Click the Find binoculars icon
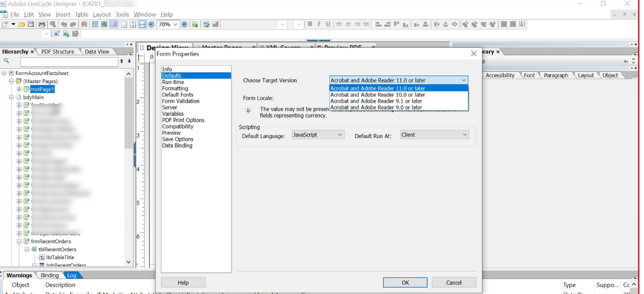 85,25
